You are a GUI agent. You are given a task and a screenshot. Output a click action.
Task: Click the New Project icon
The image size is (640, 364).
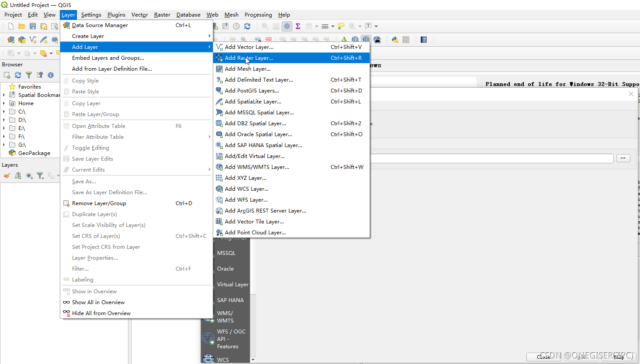point(11,26)
